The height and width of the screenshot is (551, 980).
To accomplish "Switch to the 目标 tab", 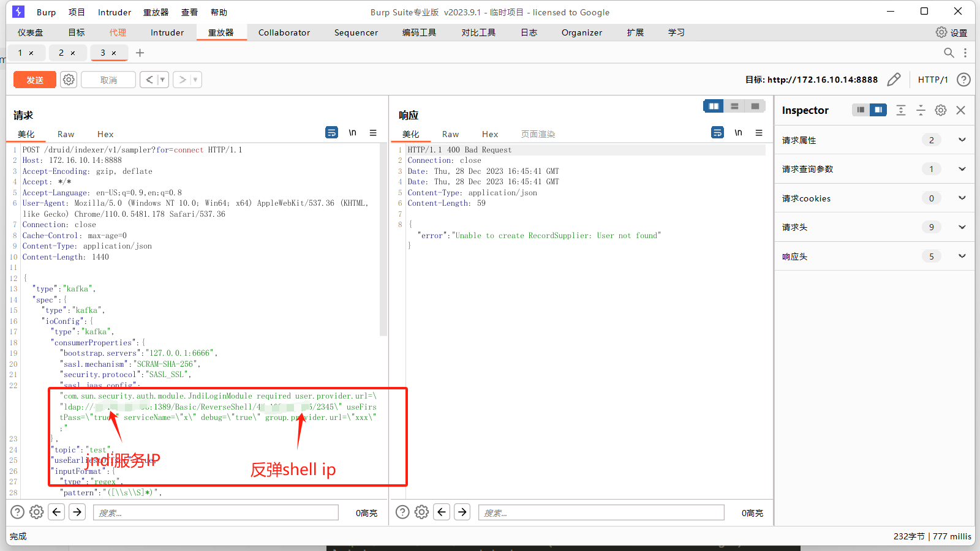I will 77,32.
